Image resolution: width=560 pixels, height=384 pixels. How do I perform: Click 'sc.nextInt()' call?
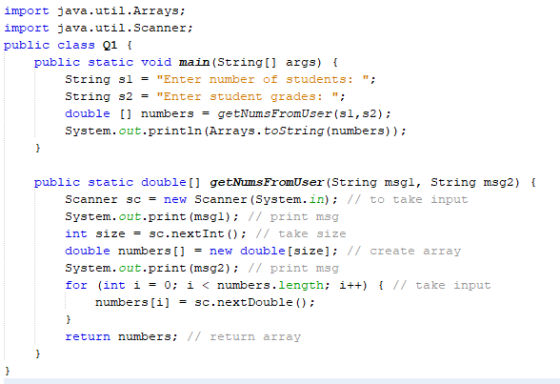(193, 234)
